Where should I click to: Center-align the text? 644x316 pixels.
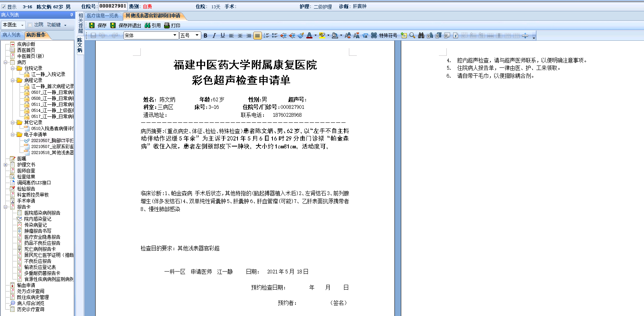pyautogui.click(x=240, y=35)
